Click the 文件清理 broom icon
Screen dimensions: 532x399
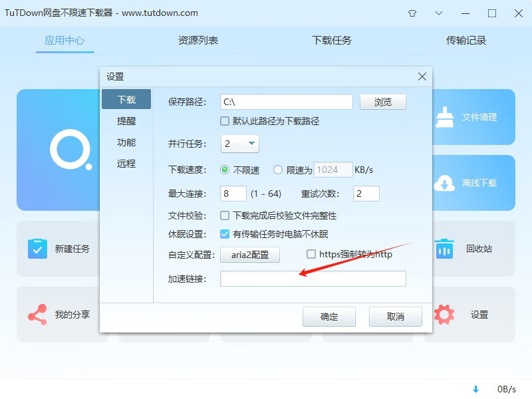444,118
